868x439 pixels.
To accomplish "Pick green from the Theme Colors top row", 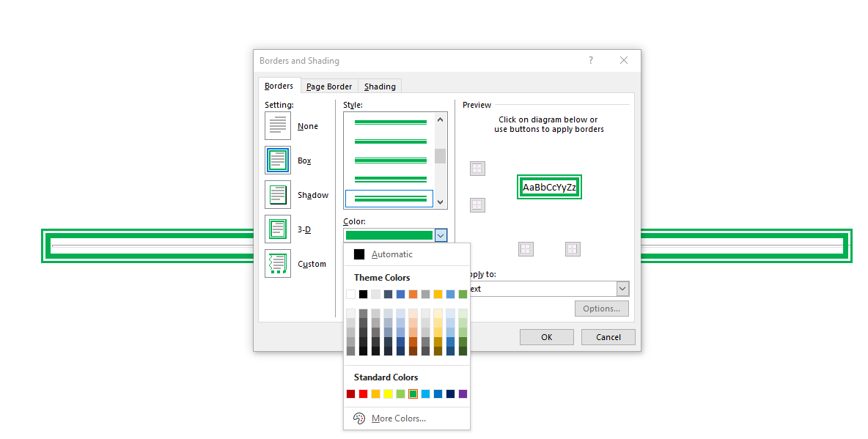I will (463, 294).
